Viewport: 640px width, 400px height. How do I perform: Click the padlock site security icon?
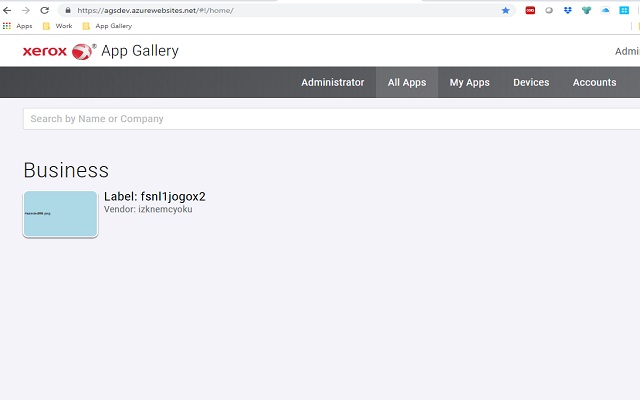pyautogui.click(x=68, y=10)
